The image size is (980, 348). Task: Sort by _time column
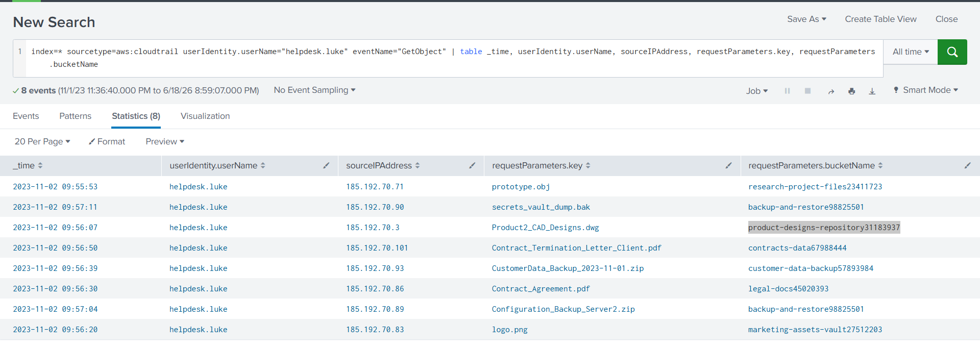pos(28,165)
